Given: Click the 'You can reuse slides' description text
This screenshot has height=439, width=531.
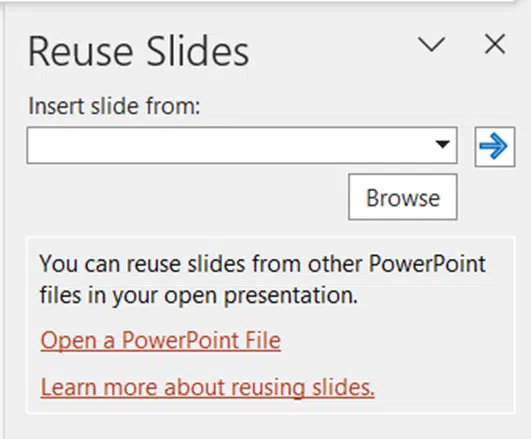Looking at the screenshot, I should click(262, 279).
